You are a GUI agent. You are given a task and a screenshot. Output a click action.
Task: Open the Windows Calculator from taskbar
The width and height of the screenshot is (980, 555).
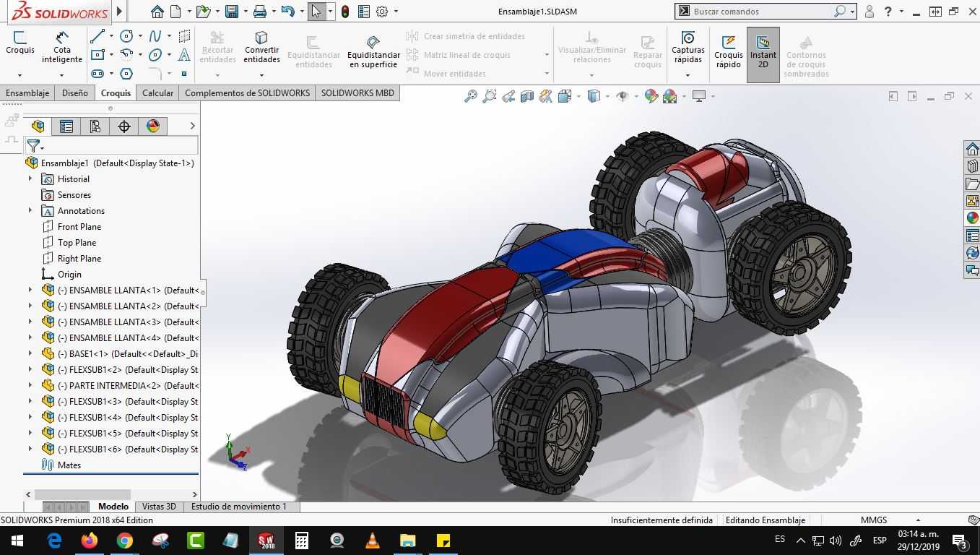(302, 541)
